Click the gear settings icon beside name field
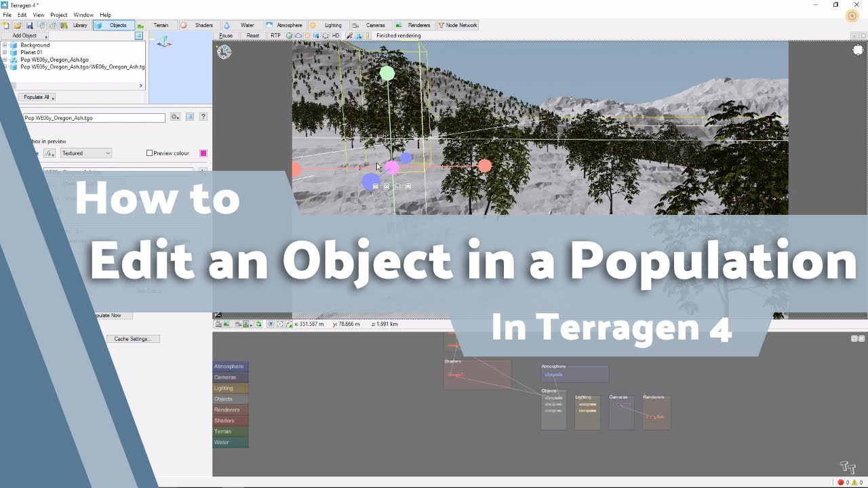This screenshot has height=488, width=868. pyautogui.click(x=175, y=117)
